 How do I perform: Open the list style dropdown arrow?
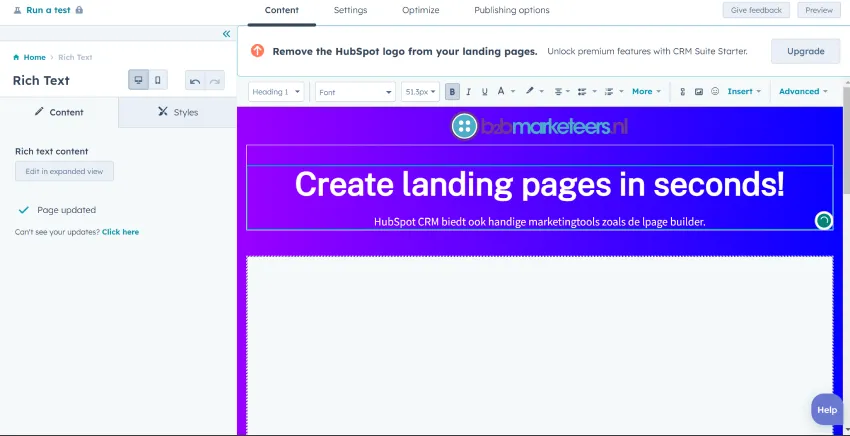click(x=594, y=92)
